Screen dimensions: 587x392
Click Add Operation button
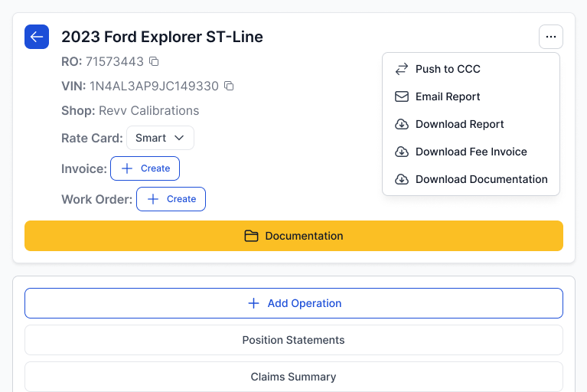[294, 303]
